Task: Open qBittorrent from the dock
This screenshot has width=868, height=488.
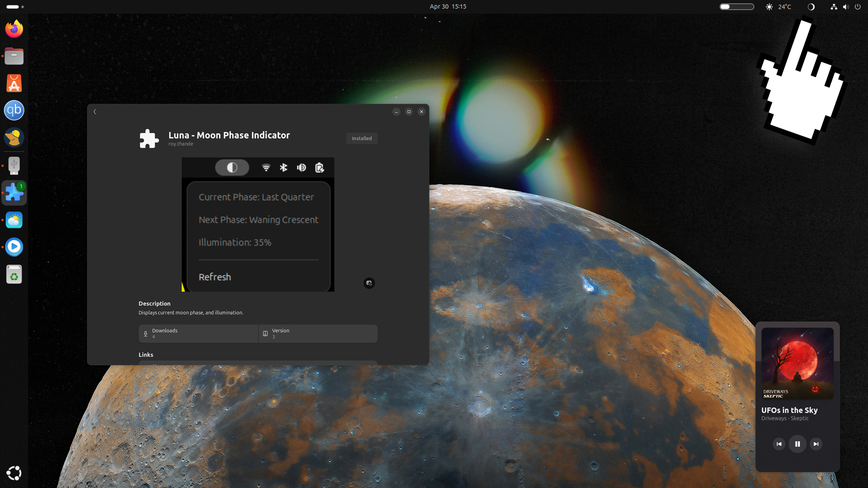Action: tap(14, 110)
